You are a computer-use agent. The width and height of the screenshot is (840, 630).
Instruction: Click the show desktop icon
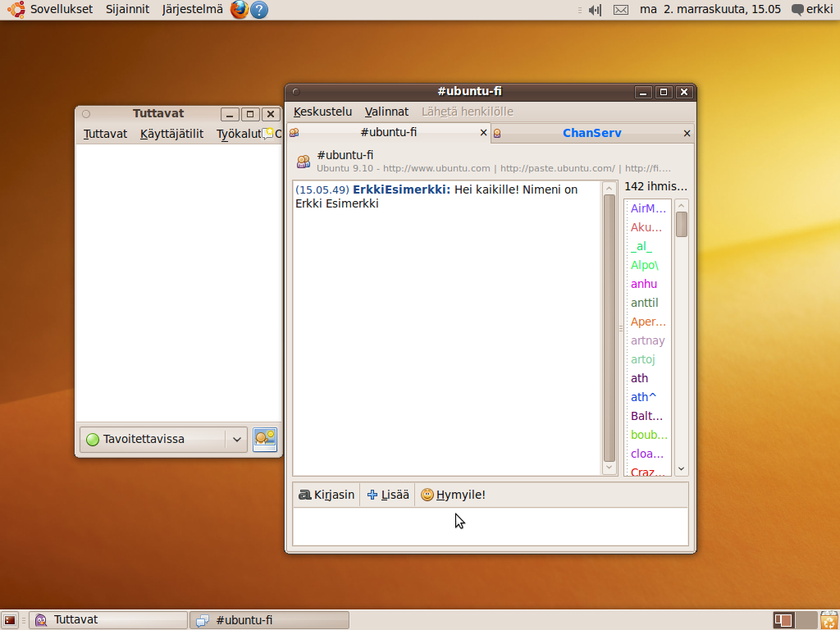pyautogui.click(x=10, y=620)
